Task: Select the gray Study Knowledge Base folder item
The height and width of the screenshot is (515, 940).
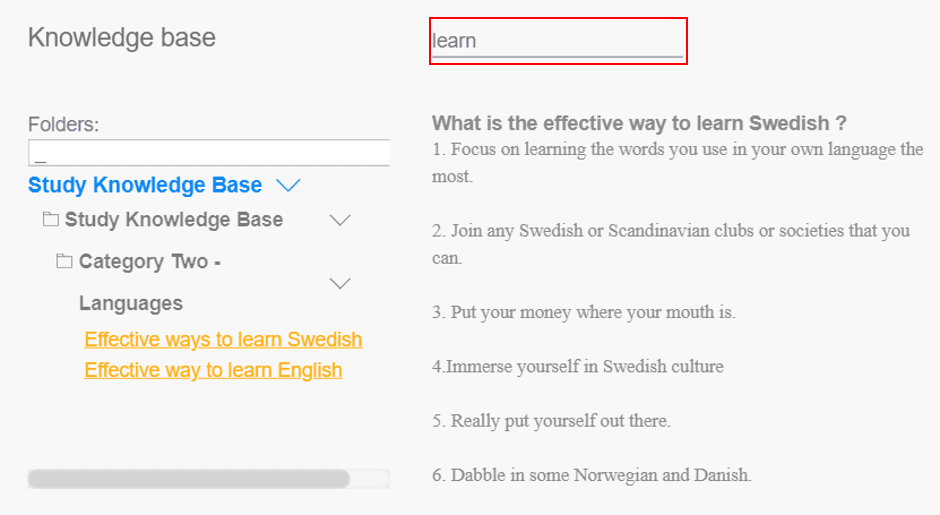Action: (x=174, y=219)
